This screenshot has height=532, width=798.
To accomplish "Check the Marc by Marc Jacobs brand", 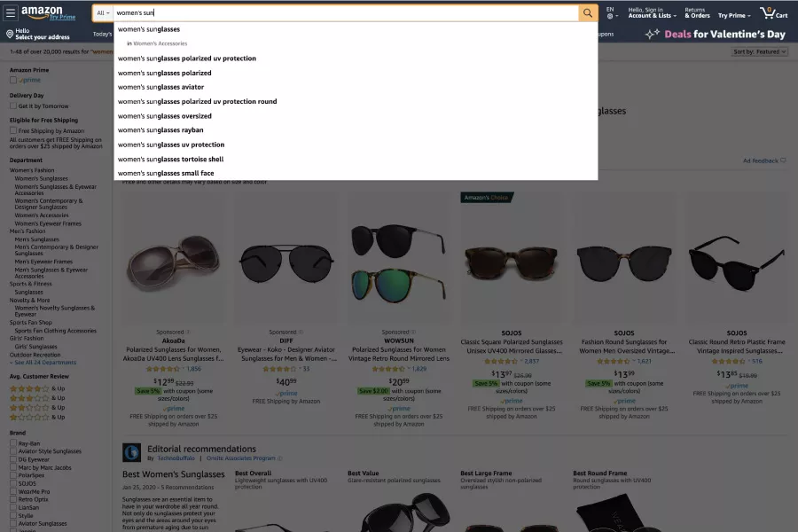I will [13, 467].
